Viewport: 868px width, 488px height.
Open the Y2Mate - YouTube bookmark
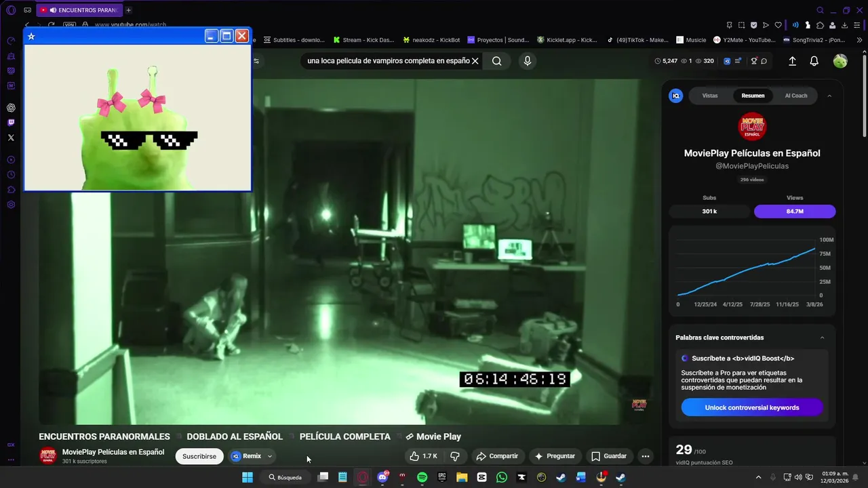click(x=744, y=40)
